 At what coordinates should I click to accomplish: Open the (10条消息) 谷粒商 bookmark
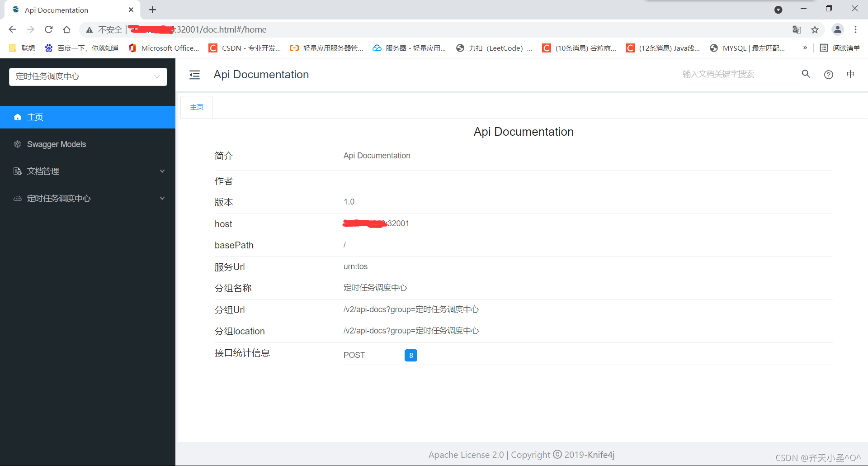pyautogui.click(x=579, y=48)
